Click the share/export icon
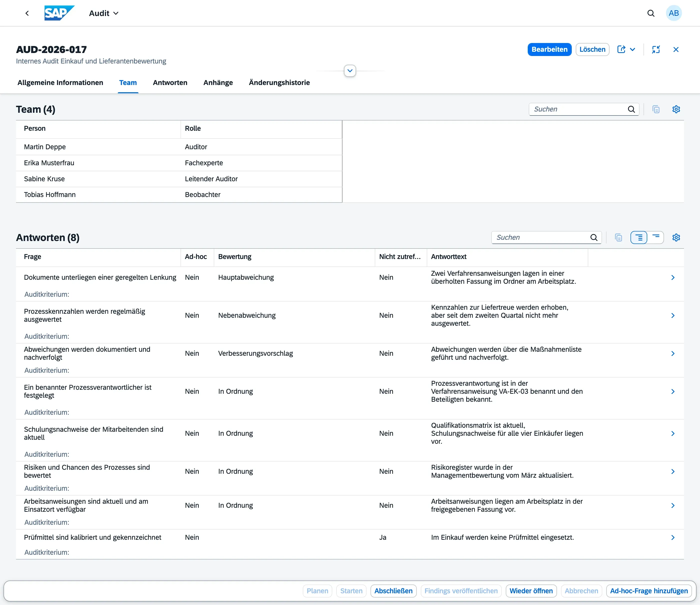700x605 pixels. 621,49
